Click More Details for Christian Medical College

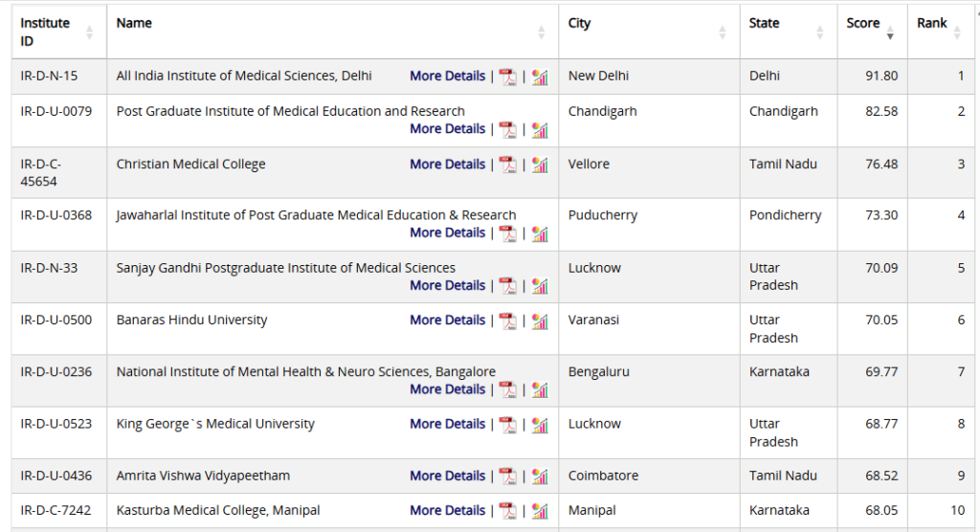[x=447, y=165]
